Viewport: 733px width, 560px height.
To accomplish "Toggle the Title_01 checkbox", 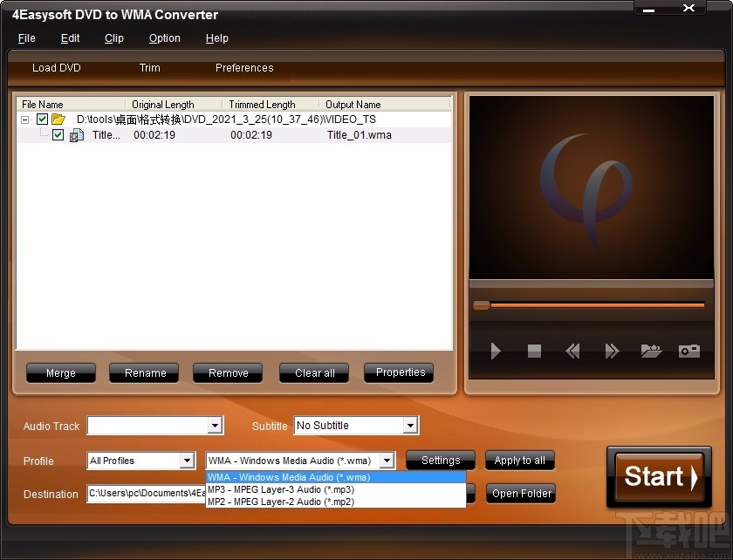I will pyautogui.click(x=58, y=135).
